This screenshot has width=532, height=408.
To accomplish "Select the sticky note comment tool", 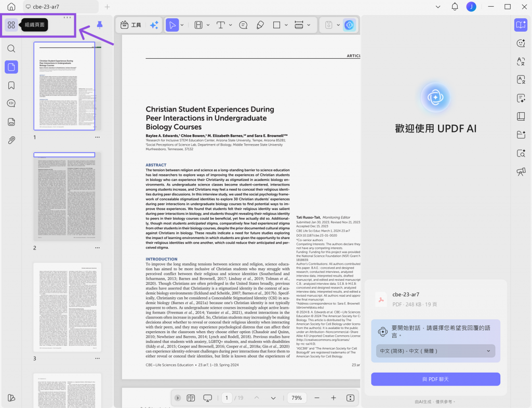I will coord(243,25).
